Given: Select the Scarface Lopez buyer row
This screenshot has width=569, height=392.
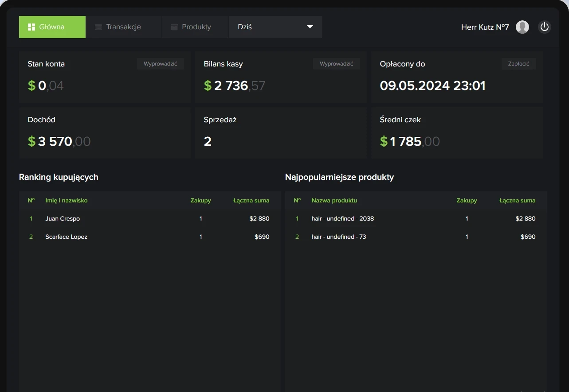Looking at the screenshot, I should (66, 237).
